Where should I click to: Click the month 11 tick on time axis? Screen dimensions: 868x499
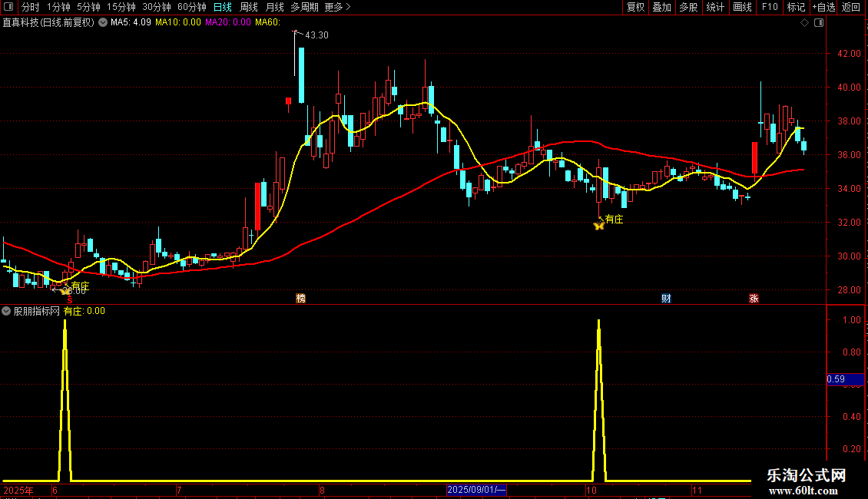pos(697,490)
